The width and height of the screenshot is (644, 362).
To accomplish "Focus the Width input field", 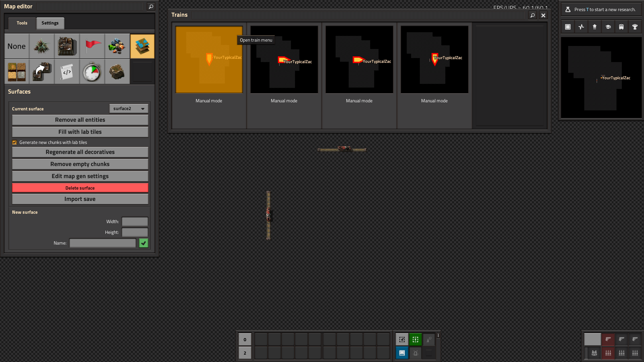I will 135,222.
